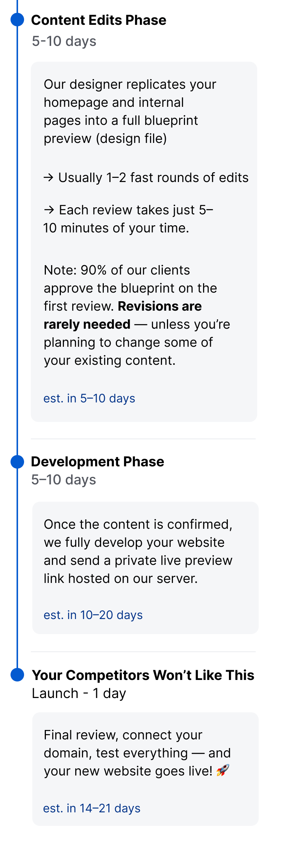Click the Development Phase timeline dot
The image size is (282, 868).
(17, 461)
